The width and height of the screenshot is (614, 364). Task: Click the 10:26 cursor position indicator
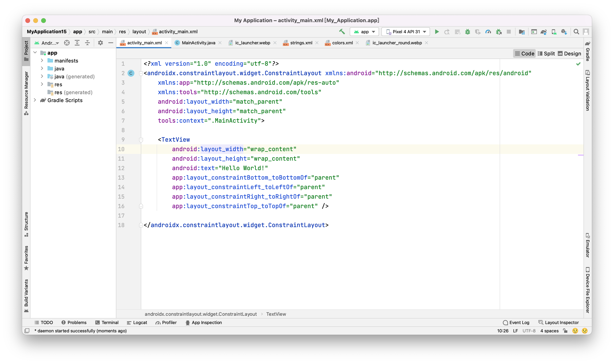click(x=503, y=331)
